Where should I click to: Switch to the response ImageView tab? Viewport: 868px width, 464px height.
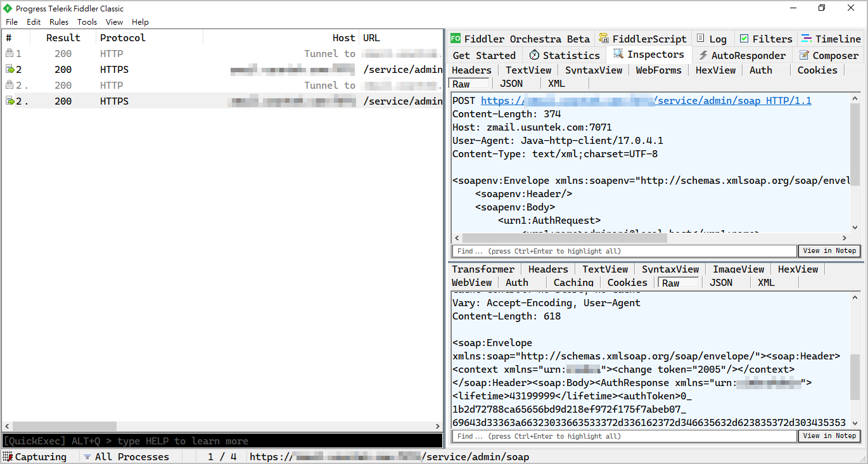coord(738,269)
